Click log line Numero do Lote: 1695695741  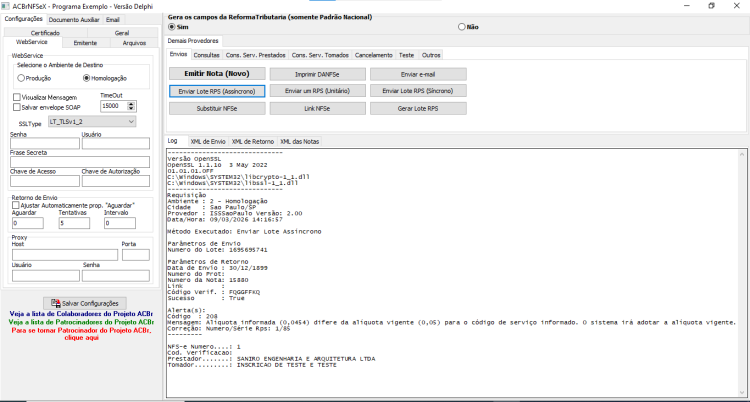[x=217, y=250]
